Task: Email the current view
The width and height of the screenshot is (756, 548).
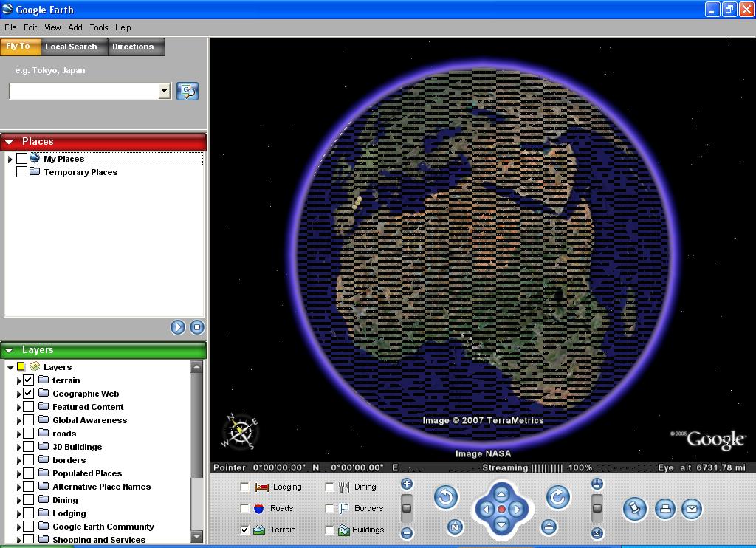Action: (691, 509)
